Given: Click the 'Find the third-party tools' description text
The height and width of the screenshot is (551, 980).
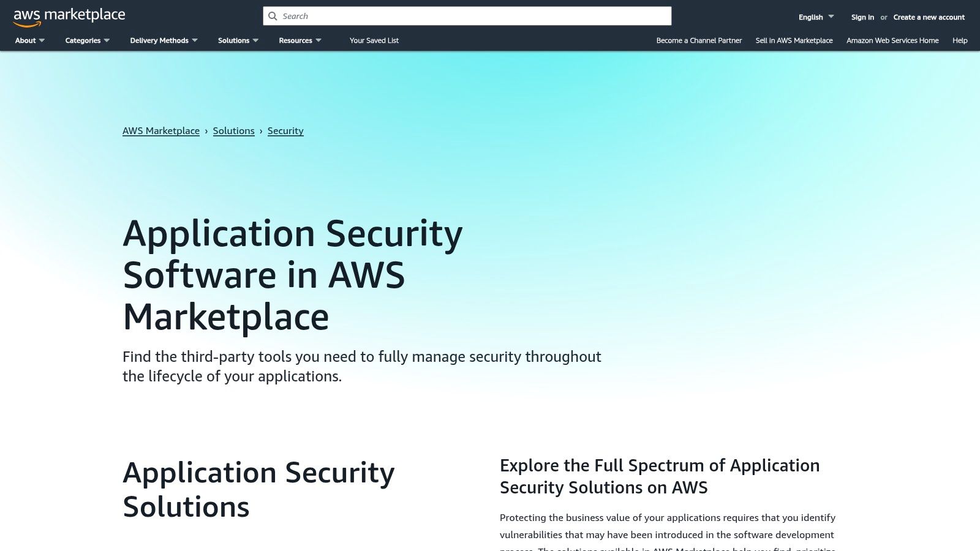Looking at the screenshot, I should click(x=362, y=366).
